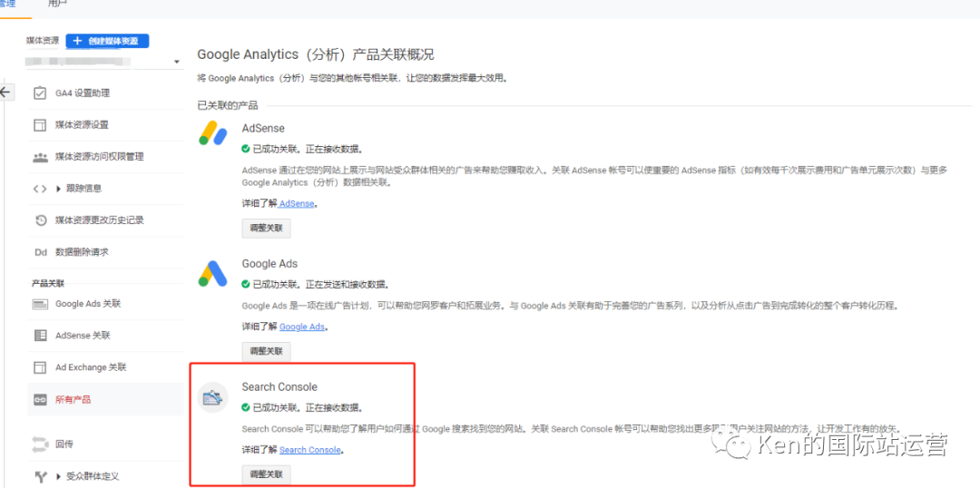Click the Google Ads 关联 sidebar icon

[x=40, y=305]
